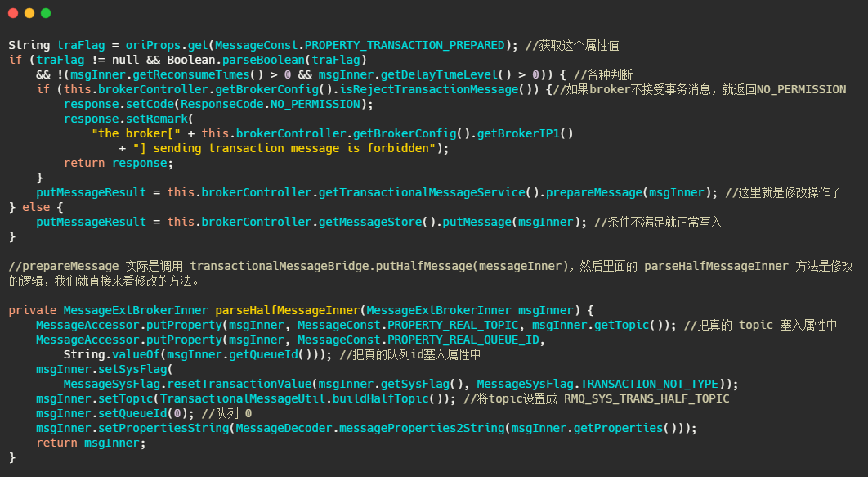Viewport: 868px width, 477px height.
Task: Select the messageProperties2String method
Action: (422, 428)
